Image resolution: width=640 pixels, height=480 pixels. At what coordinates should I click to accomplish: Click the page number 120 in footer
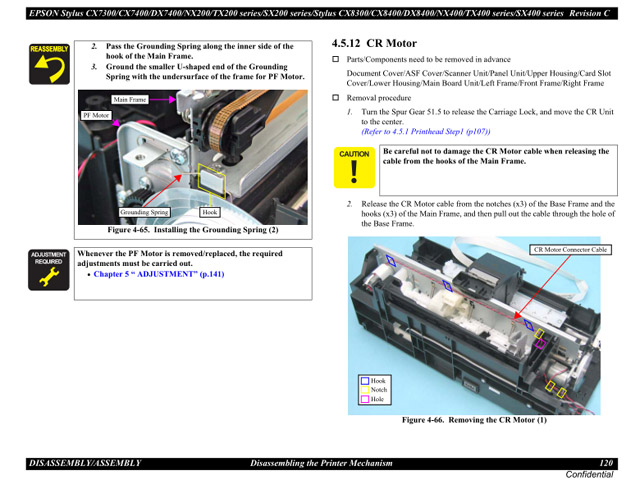point(606,463)
